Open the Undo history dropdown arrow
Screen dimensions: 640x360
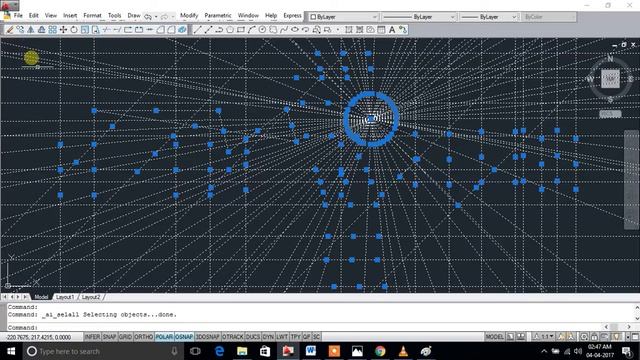pos(156,17)
